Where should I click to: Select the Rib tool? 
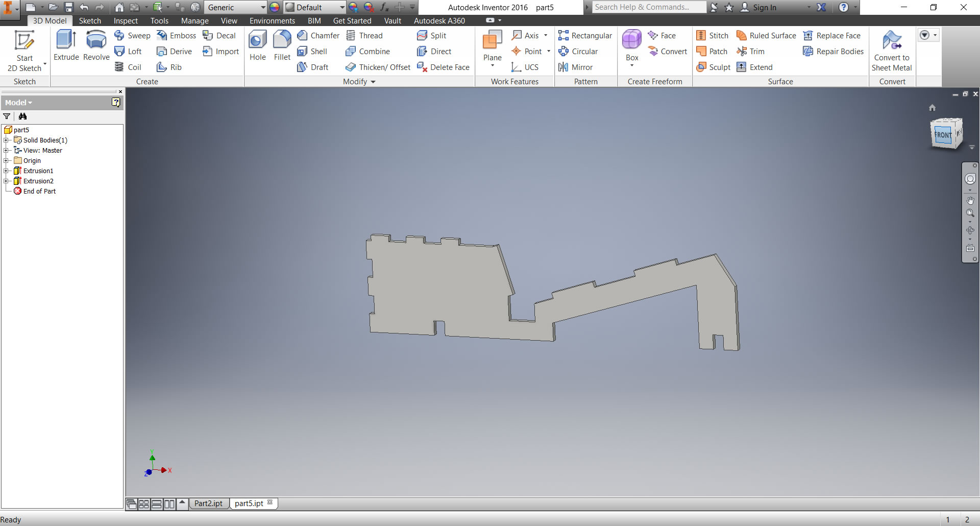point(169,67)
